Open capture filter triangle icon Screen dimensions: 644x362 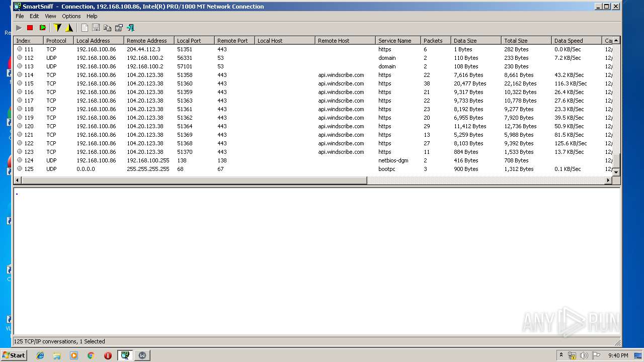(x=69, y=28)
